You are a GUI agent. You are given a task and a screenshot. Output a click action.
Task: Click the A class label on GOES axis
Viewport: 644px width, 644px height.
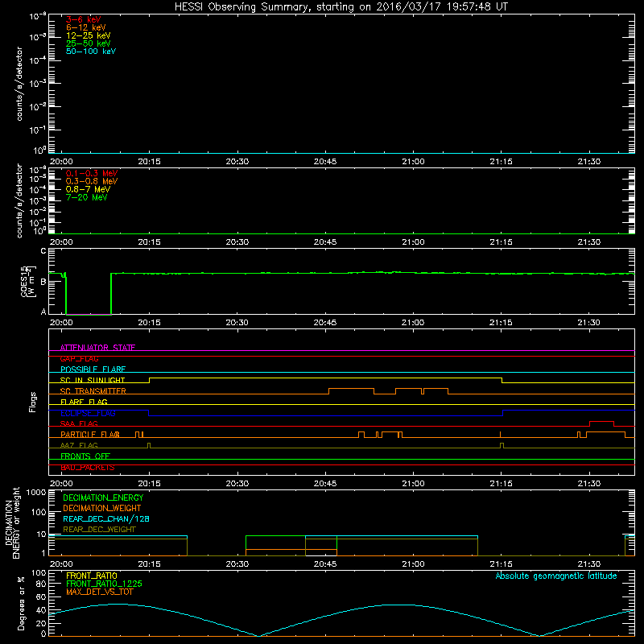43,312
